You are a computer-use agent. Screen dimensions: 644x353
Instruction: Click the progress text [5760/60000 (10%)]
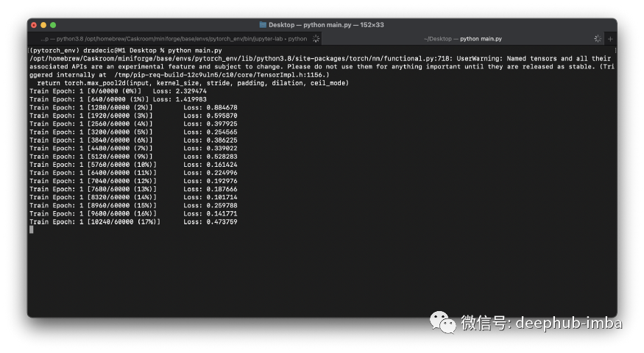click(x=122, y=165)
